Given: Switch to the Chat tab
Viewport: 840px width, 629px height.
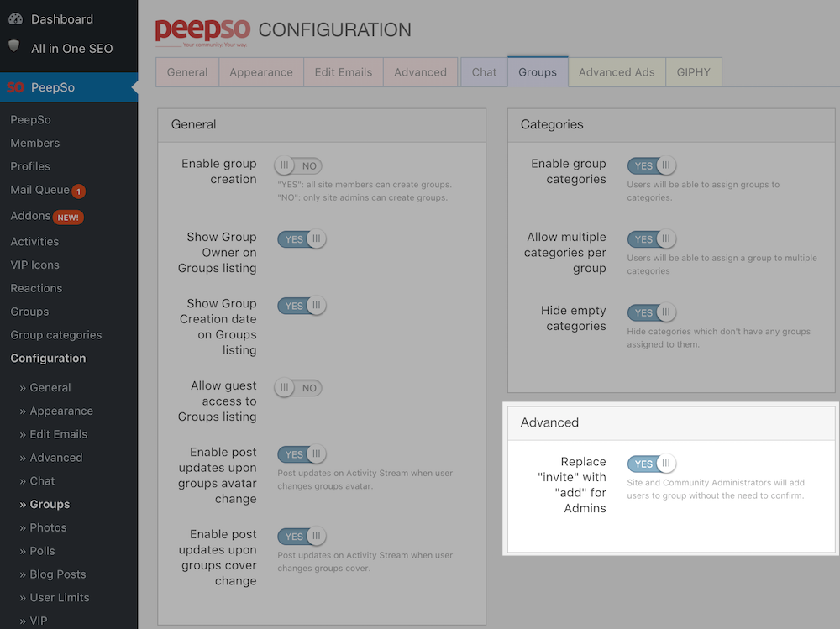Looking at the screenshot, I should 484,72.
